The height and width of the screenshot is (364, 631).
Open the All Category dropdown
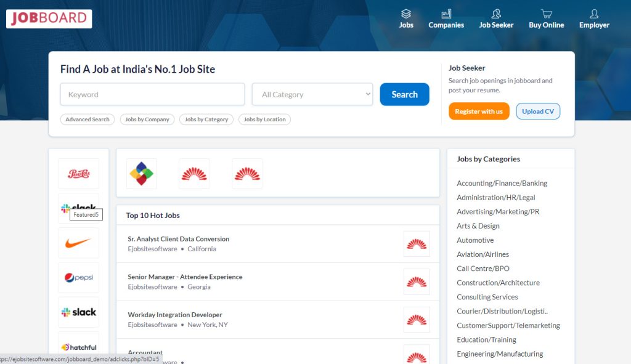coord(312,94)
